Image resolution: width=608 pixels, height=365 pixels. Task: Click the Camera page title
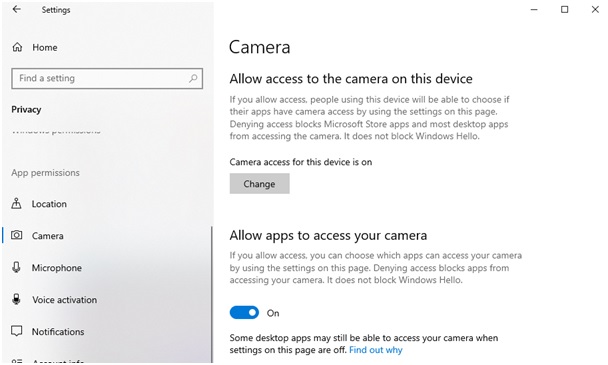tap(259, 47)
